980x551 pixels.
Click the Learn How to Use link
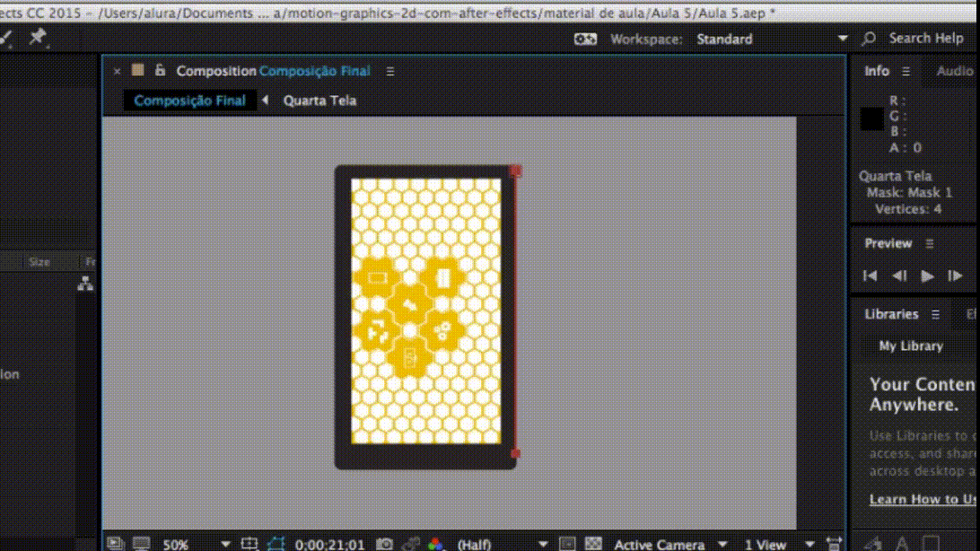pyautogui.click(x=923, y=500)
